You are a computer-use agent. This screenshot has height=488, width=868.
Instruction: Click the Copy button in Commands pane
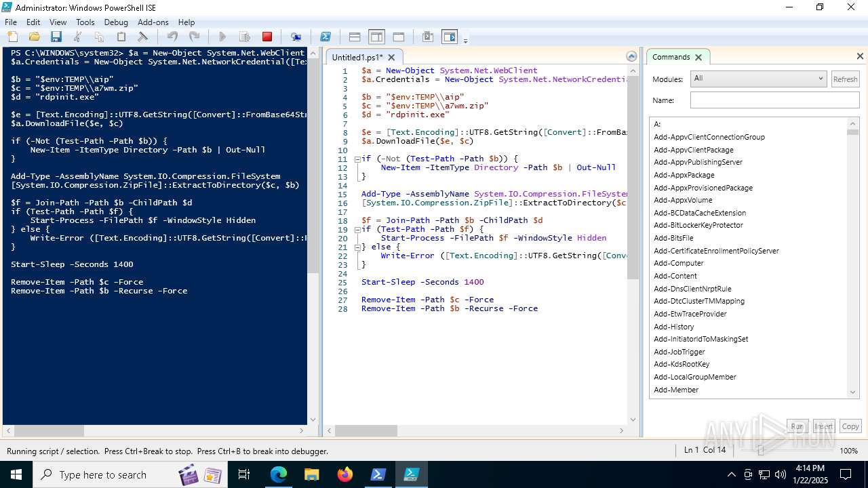[850, 426]
